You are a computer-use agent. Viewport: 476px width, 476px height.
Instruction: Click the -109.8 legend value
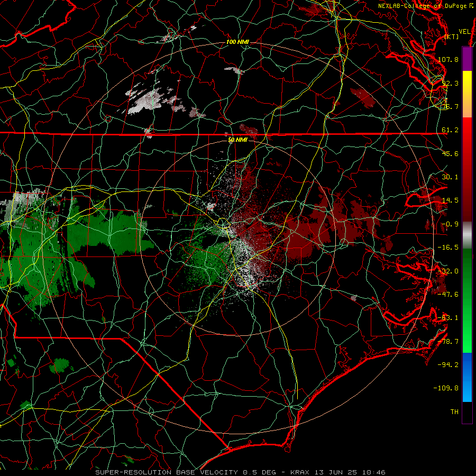coord(446,388)
